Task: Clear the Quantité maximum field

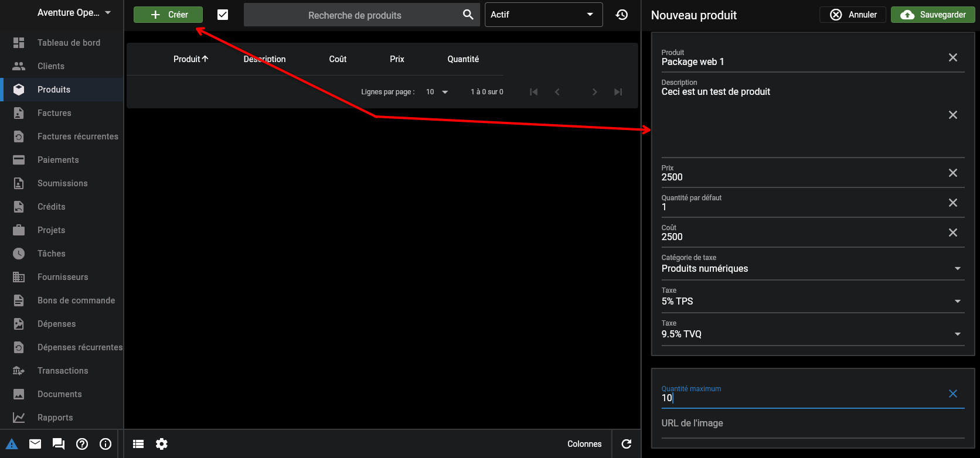Action: [x=953, y=394]
